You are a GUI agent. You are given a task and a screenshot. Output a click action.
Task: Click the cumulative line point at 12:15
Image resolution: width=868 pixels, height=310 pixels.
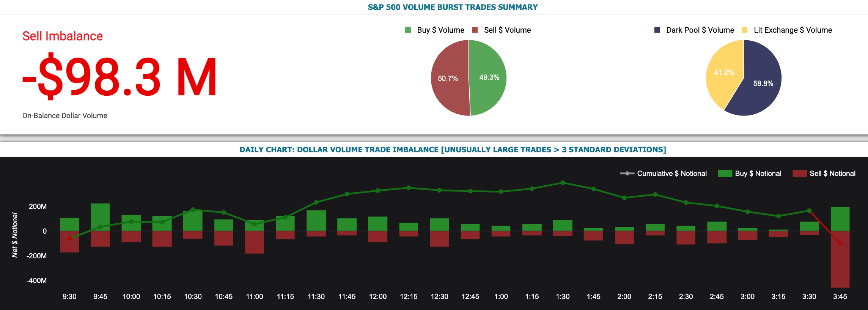tap(409, 188)
